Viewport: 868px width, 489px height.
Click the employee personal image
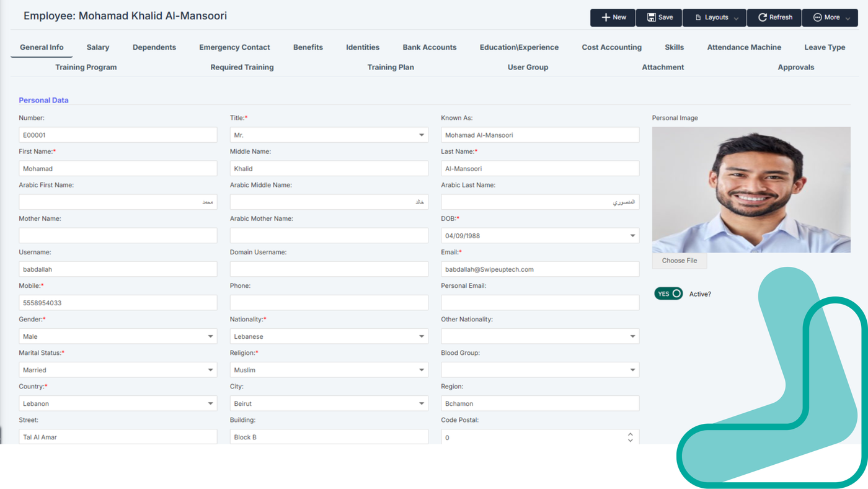click(751, 189)
